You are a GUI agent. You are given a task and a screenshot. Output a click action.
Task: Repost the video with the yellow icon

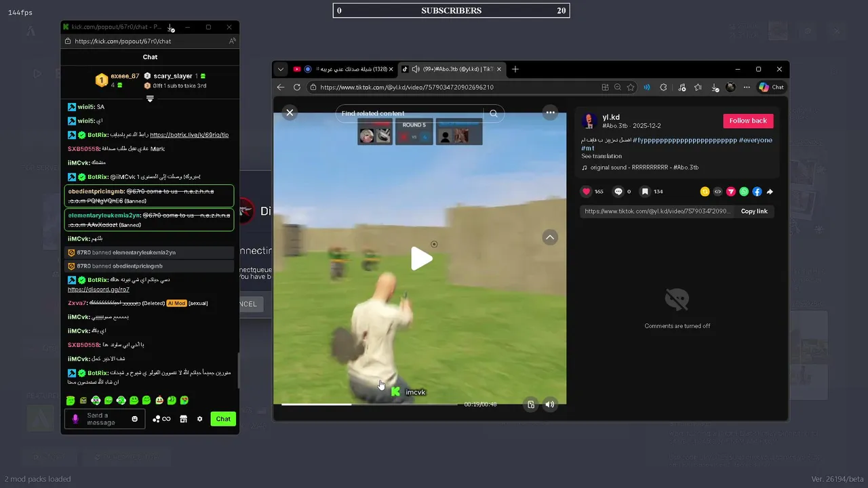coord(705,192)
